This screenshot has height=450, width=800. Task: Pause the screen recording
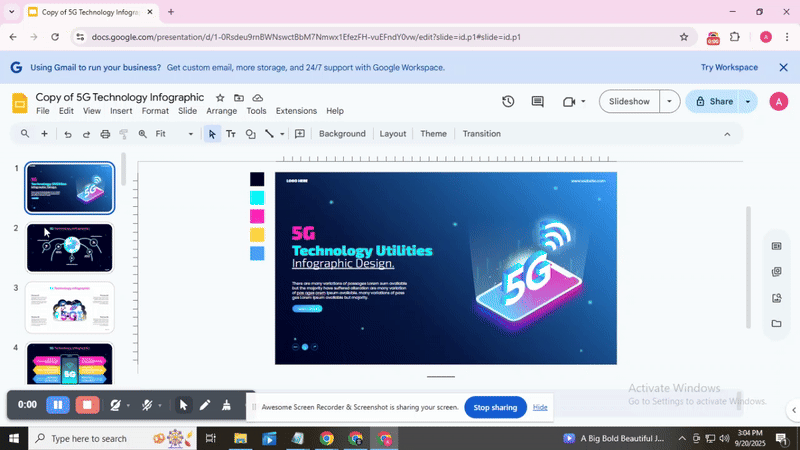click(x=57, y=405)
